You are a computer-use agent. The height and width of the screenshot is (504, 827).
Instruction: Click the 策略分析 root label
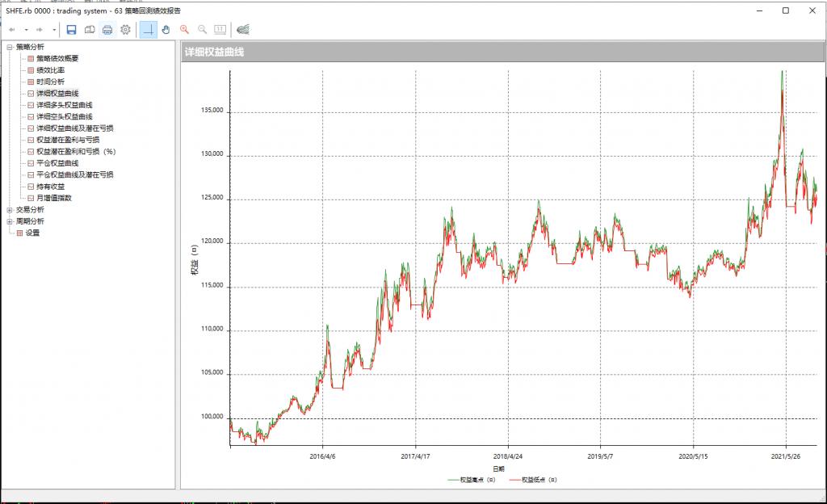point(30,47)
